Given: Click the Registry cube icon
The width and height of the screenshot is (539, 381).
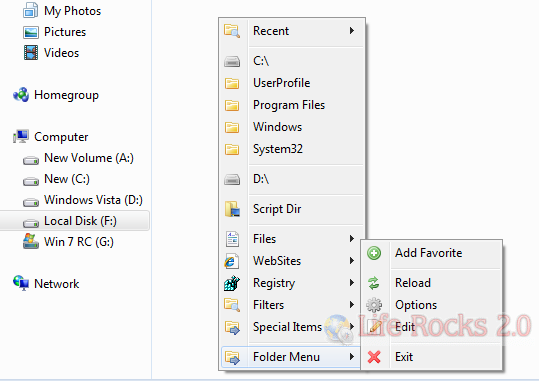Looking at the screenshot, I should (x=232, y=283).
